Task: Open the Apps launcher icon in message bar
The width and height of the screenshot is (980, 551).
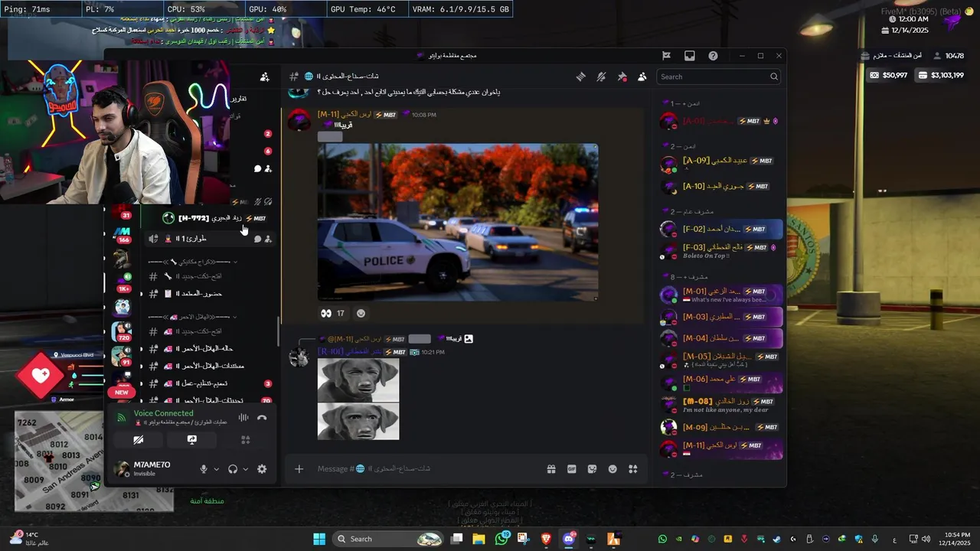Action: tap(633, 469)
